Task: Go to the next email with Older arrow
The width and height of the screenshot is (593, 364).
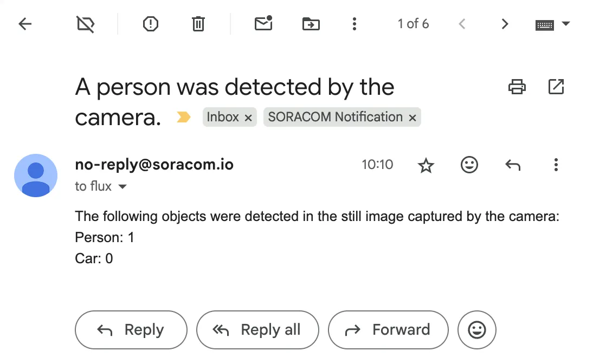Action: [505, 24]
